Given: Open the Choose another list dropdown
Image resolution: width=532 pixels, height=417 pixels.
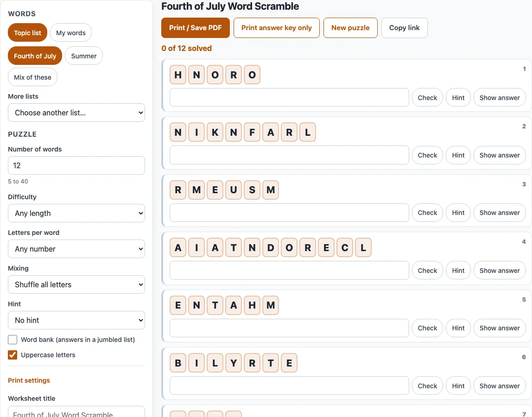Looking at the screenshot, I should click(76, 113).
